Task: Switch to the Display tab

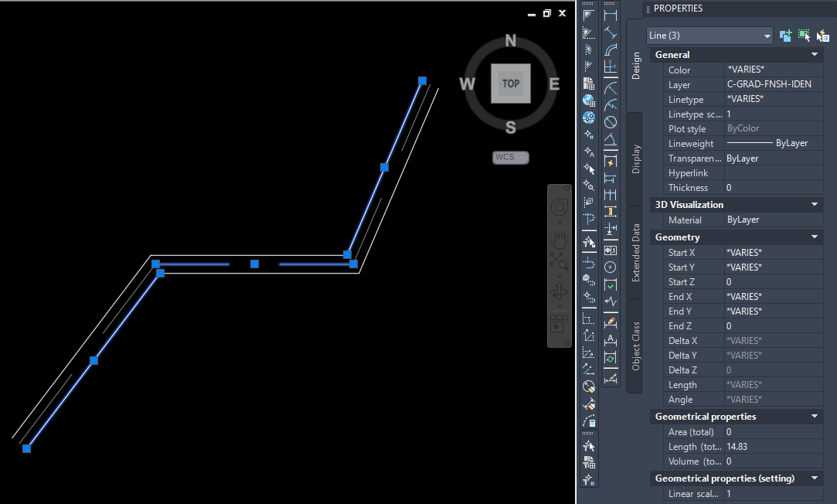Action: tap(635, 158)
